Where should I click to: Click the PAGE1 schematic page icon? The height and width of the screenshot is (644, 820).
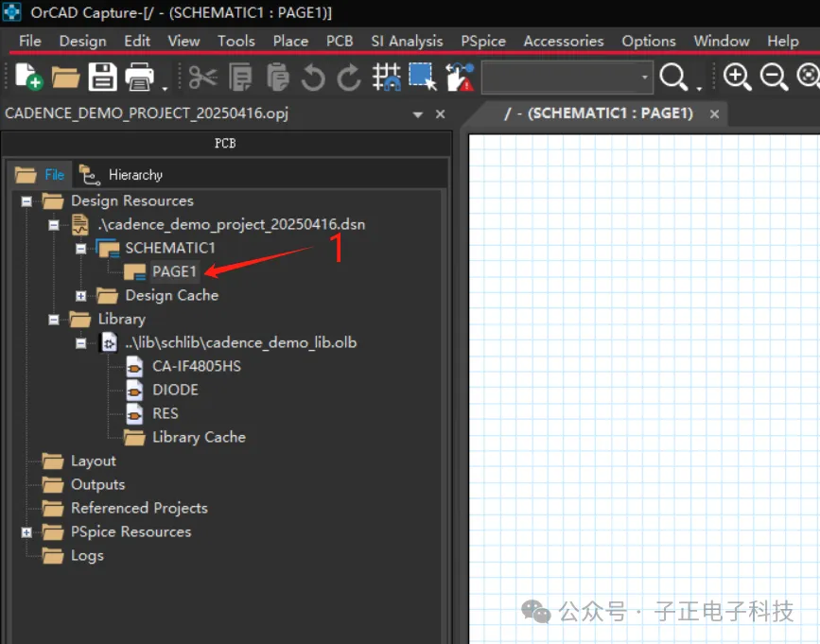pyautogui.click(x=135, y=271)
